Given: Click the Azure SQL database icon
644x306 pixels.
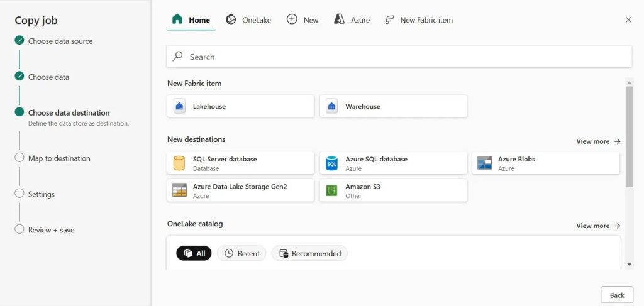Looking at the screenshot, I should tap(331, 163).
